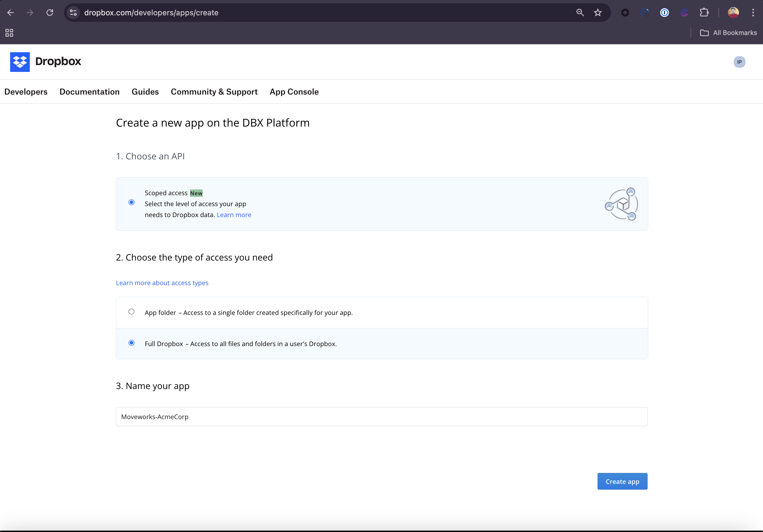Image resolution: width=763 pixels, height=532 pixels.
Task: Click the address bar URL text
Action: 151,13
